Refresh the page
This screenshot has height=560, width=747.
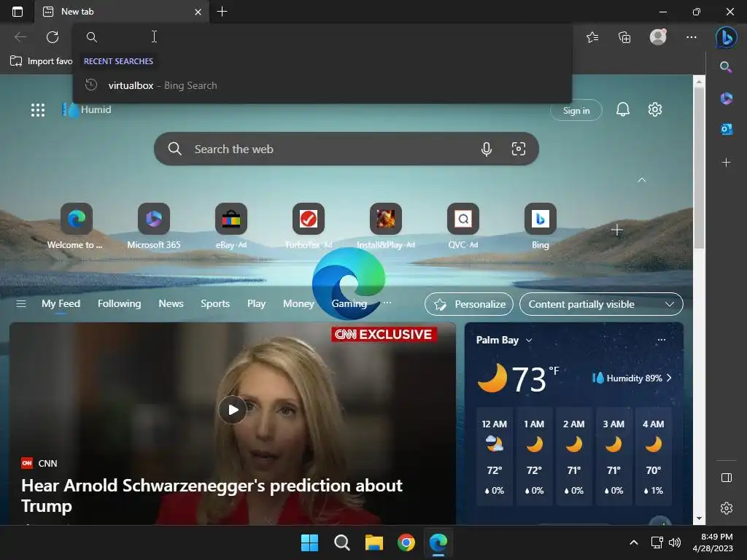[x=53, y=36]
